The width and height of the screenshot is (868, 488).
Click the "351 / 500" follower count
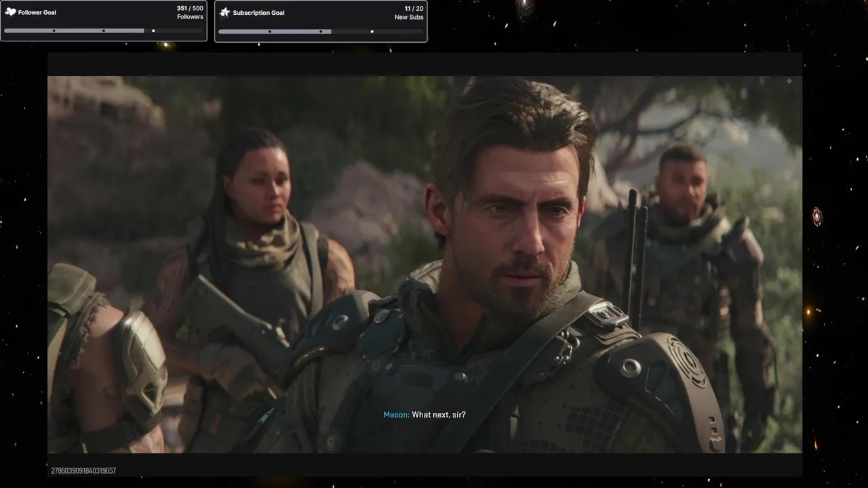tap(190, 9)
